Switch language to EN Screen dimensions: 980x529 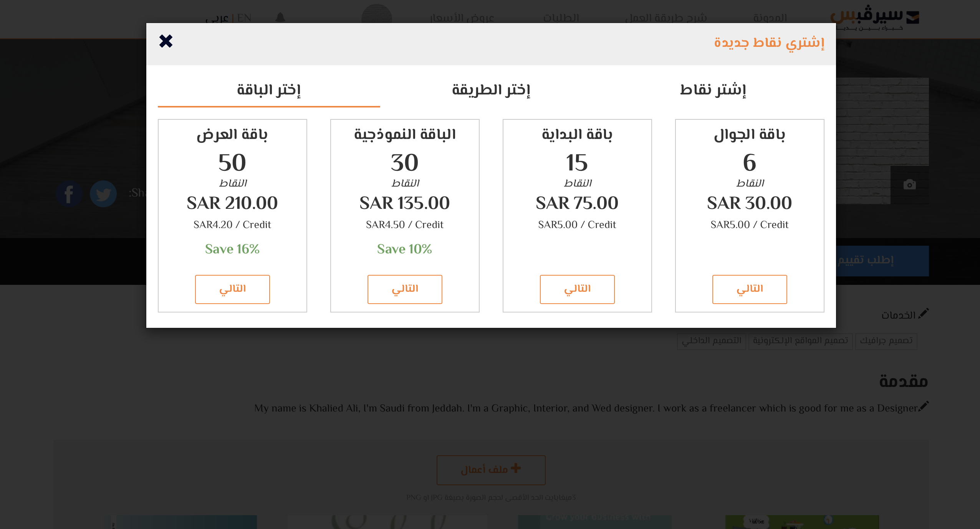pyautogui.click(x=244, y=18)
